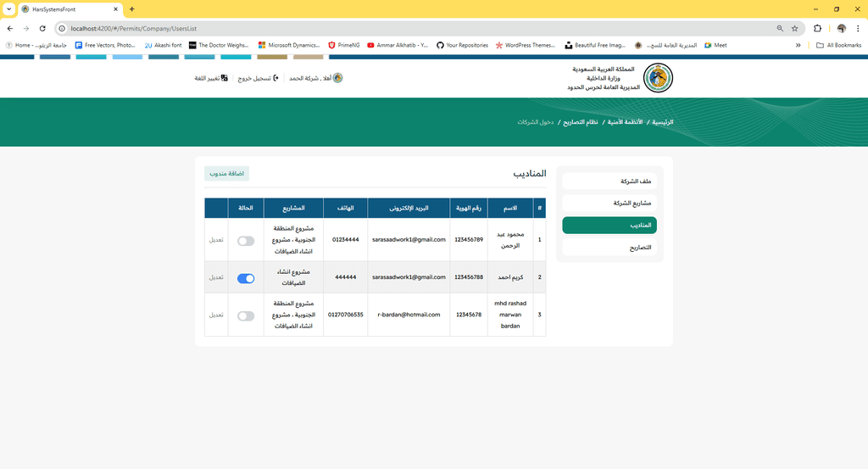Viewport: 868px width, 469px height.
Task: Close the HarsSystemsFront tab
Action: click(x=115, y=8)
